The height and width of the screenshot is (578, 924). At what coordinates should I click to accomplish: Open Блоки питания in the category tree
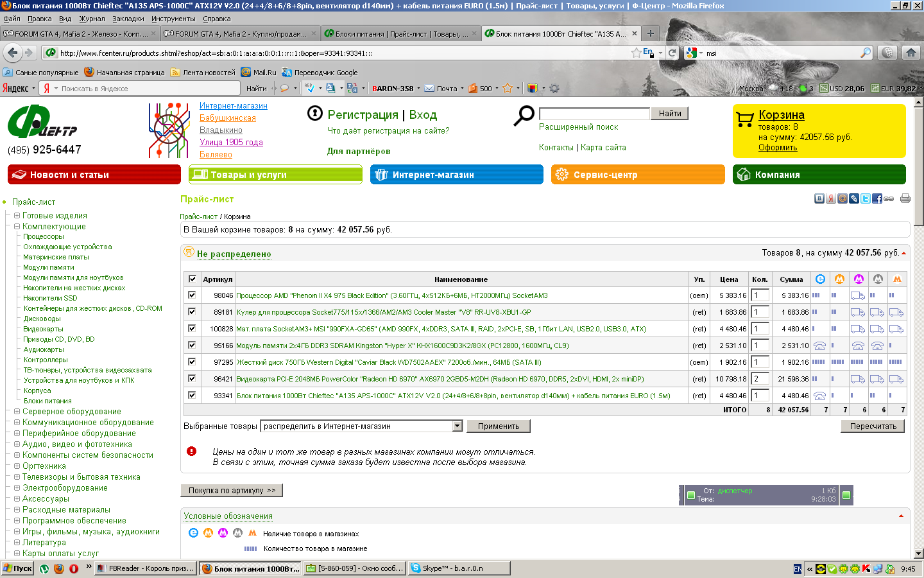coord(47,401)
